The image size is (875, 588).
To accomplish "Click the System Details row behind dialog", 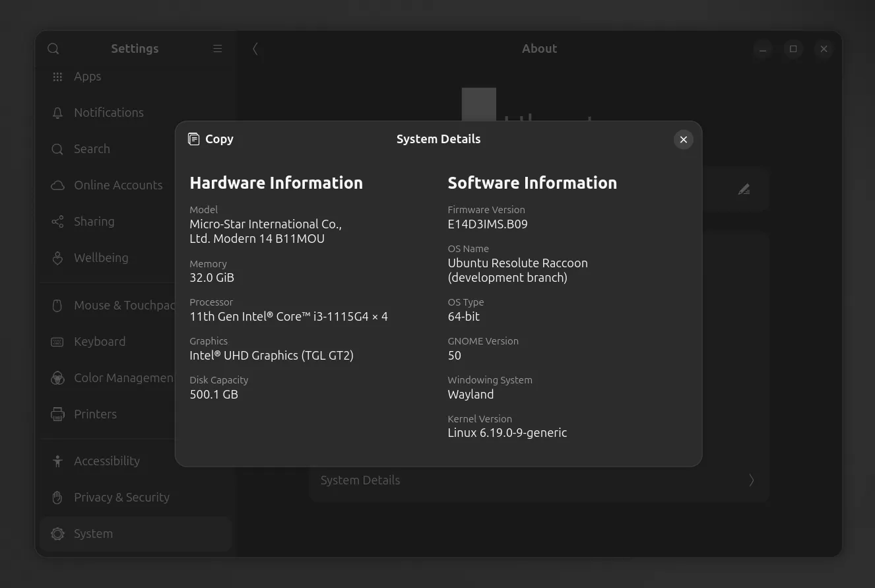I will (538, 480).
